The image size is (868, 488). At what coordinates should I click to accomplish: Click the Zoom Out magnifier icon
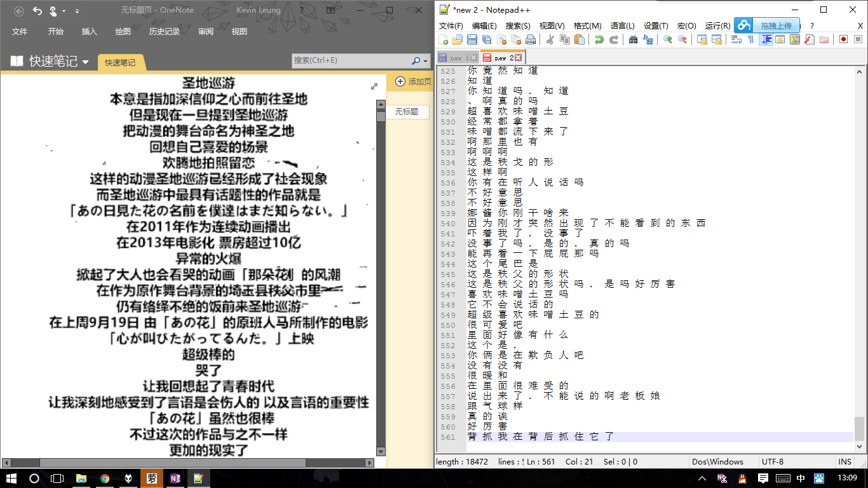tap(682, 39)
